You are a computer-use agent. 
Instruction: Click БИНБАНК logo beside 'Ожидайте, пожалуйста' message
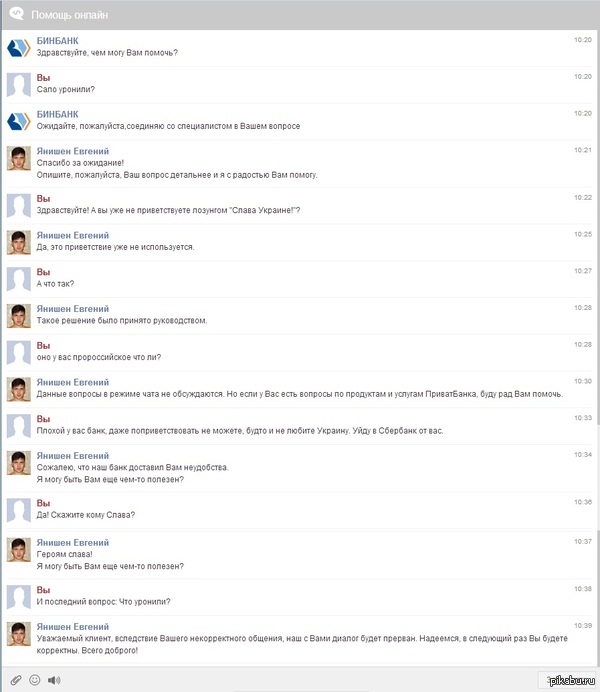[x=19, y=122]
